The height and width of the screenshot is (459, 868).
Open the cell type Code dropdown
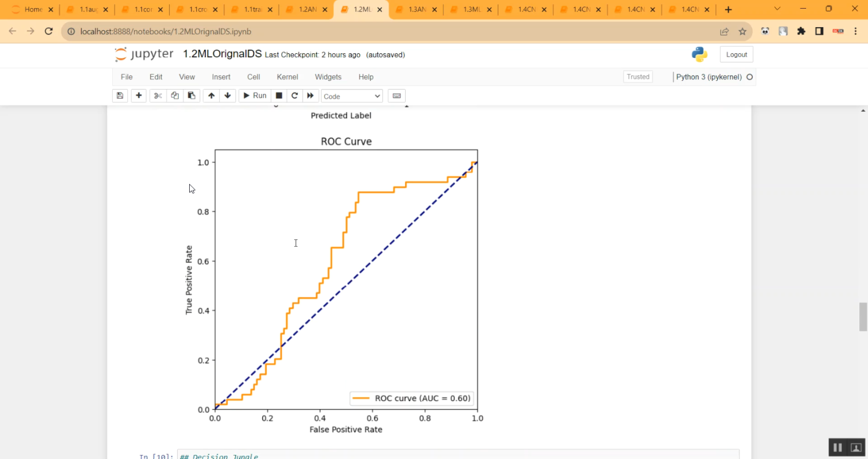(x=352, y=97)
